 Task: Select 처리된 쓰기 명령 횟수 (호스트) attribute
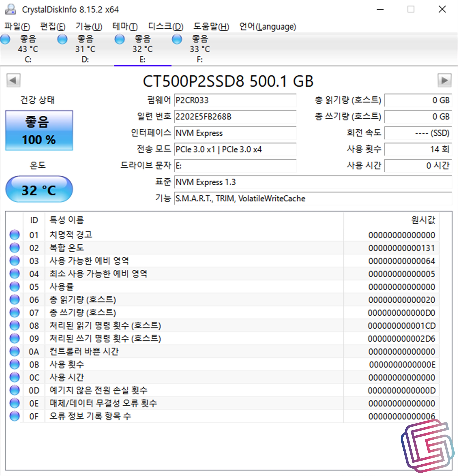tap(105, 338)
